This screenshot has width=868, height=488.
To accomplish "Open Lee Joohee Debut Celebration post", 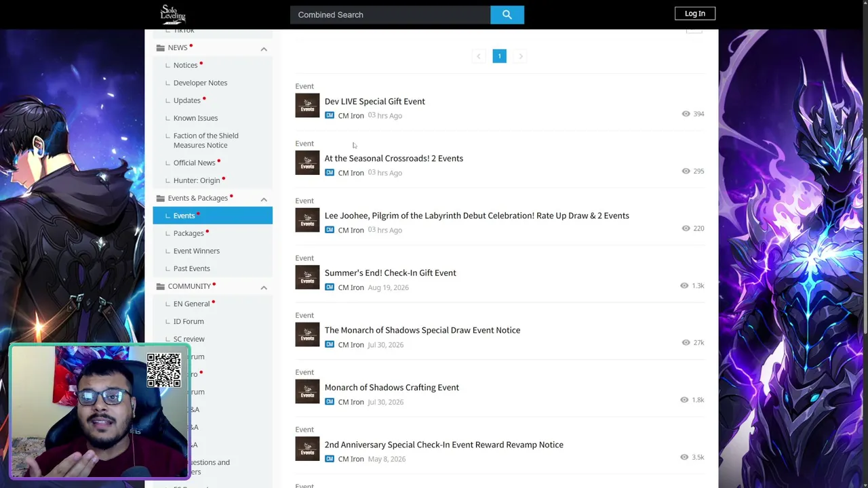I will (477, 216).
